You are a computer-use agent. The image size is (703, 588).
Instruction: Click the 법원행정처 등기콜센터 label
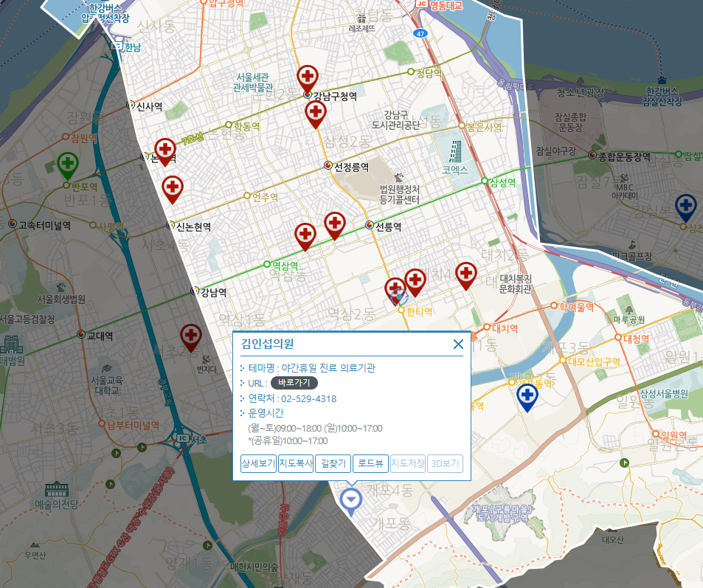[x=400, y=195]
